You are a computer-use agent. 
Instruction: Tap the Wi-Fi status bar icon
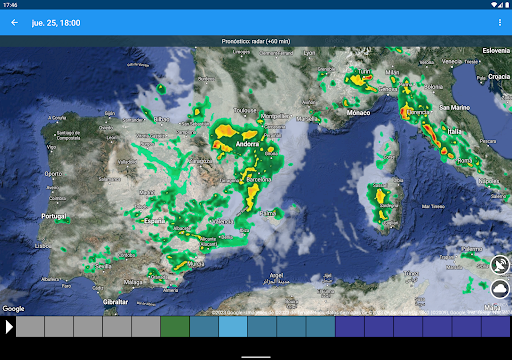pos(494,5)
